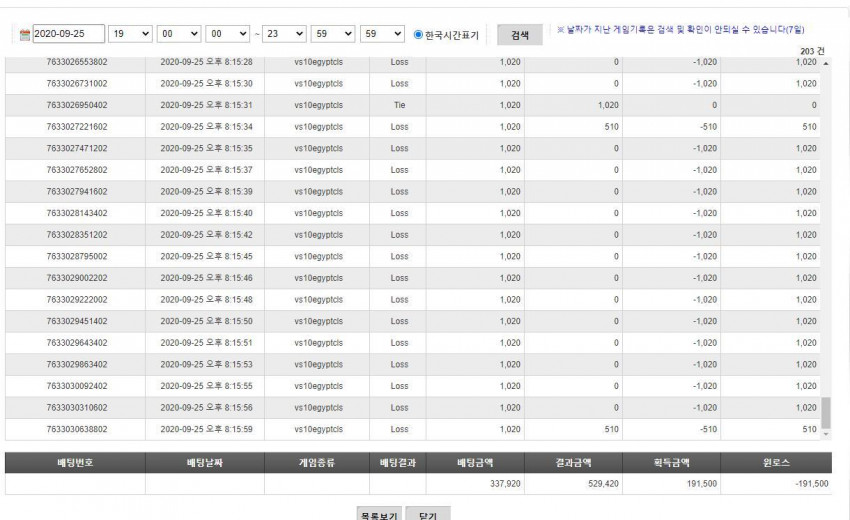Click the 검색 search button

click(x=520, y=35)
